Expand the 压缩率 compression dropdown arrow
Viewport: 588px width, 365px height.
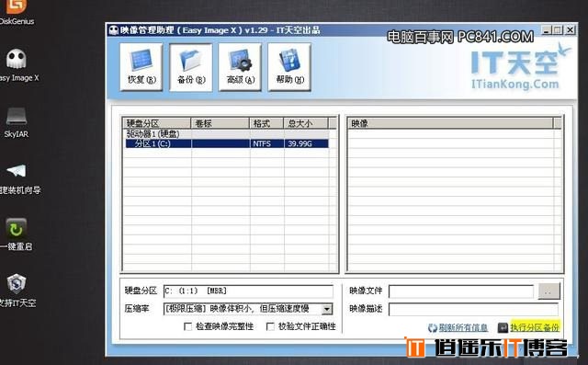point(327,309)
